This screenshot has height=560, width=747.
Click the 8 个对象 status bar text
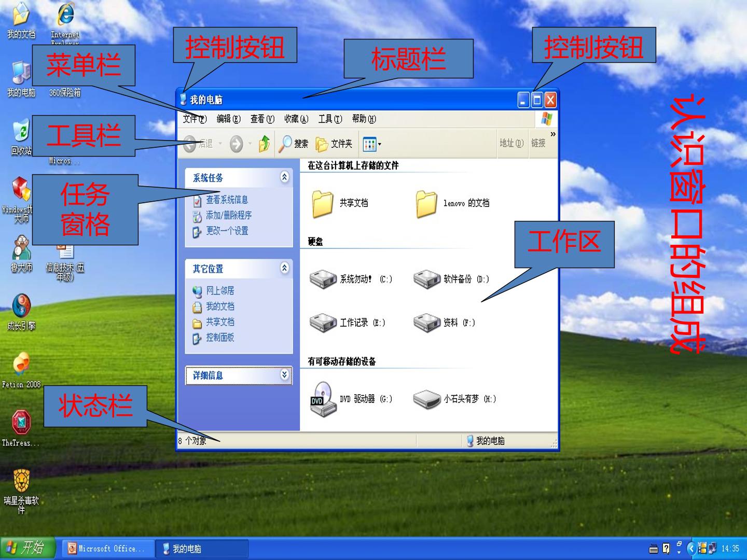click(x=192, y=441)
